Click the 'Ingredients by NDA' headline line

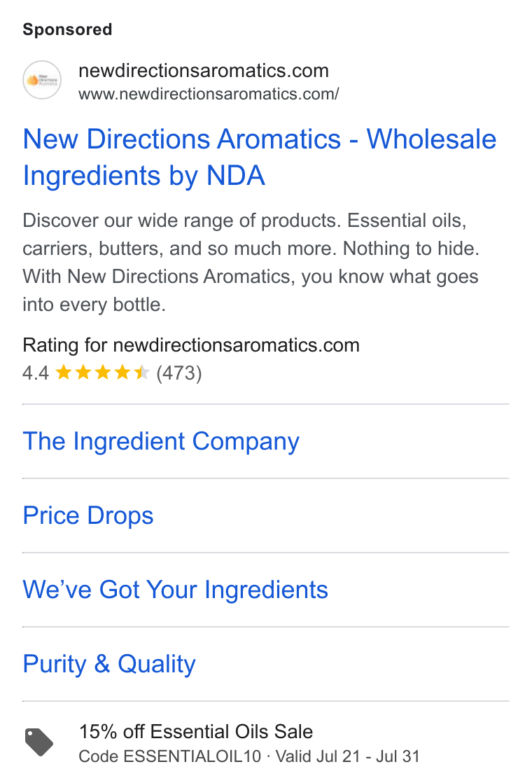coord(143,176)
